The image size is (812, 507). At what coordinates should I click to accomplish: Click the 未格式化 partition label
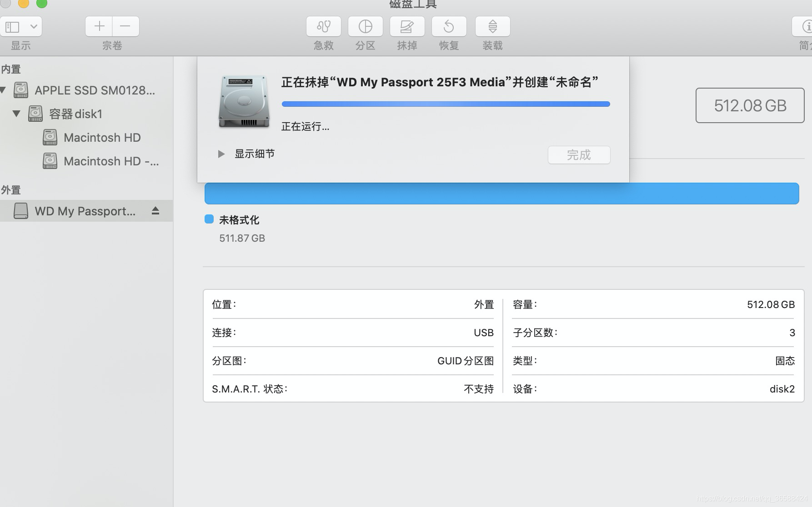pyautogui.click(x=239, y=220)
